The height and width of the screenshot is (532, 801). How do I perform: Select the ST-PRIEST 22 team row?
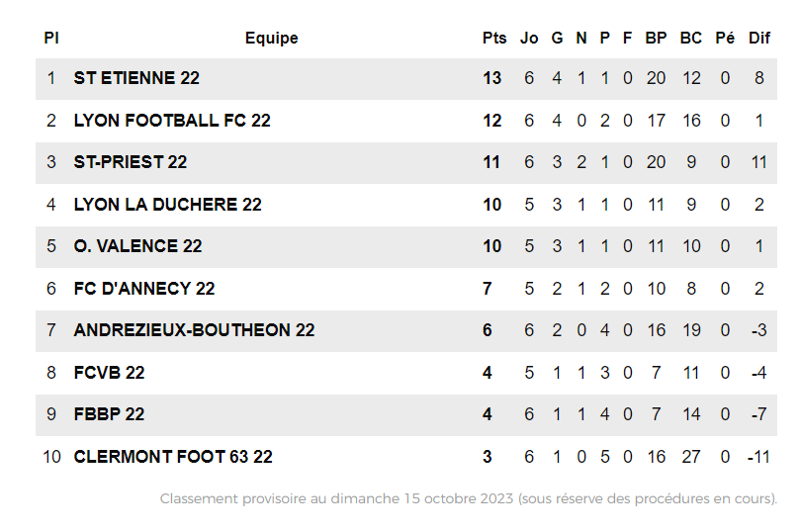[x=131, y=162]
